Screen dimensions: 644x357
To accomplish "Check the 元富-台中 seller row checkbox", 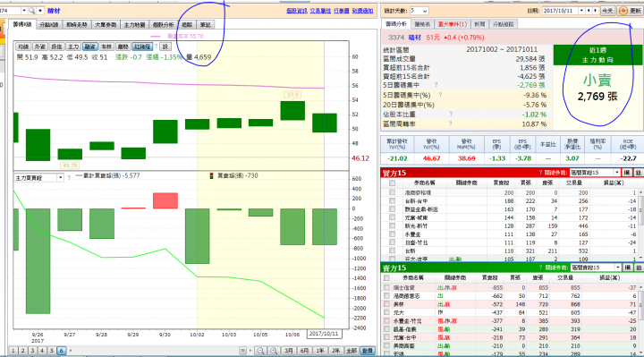I will tap(387, 337).
